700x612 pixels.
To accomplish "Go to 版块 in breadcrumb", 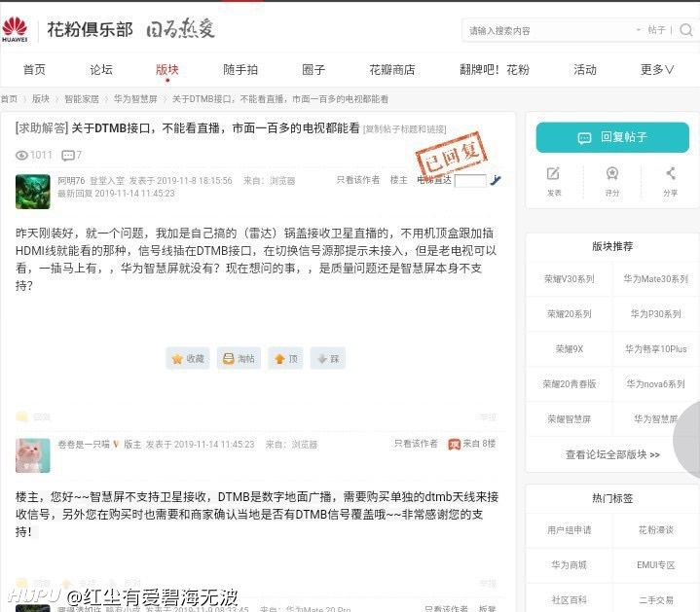I will point(41,99).
